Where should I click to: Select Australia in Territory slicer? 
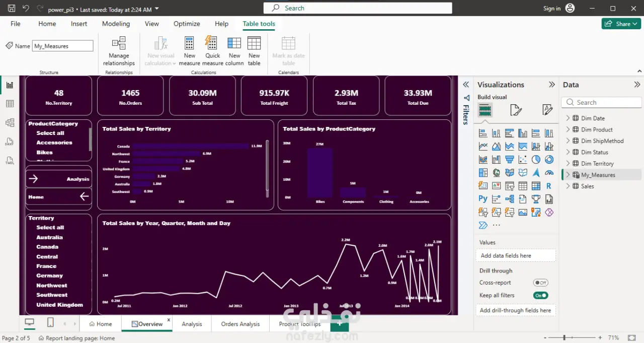click(x=49, y=237)
